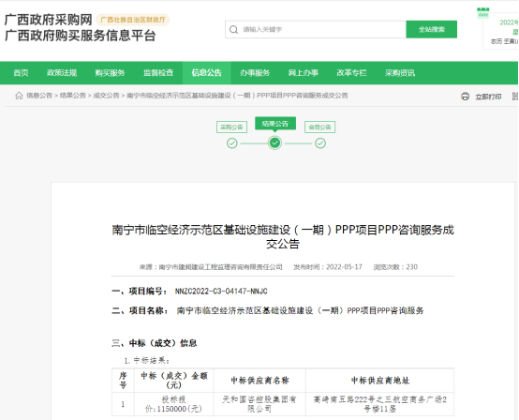This screenshot has width=519, height=420.
Task: Click the green 全站搜索 button
Action: [x=431, y=29]
